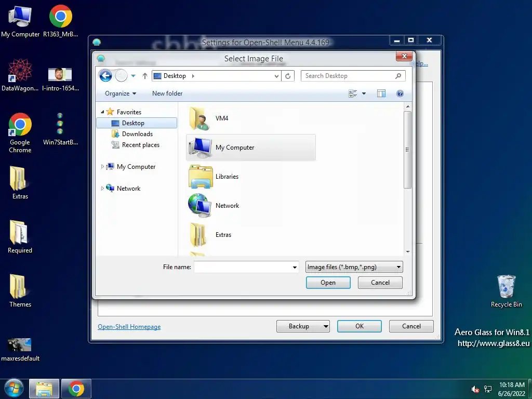
Task: Select Google Chrome desktop shortcut
Action: click(20, 133)
